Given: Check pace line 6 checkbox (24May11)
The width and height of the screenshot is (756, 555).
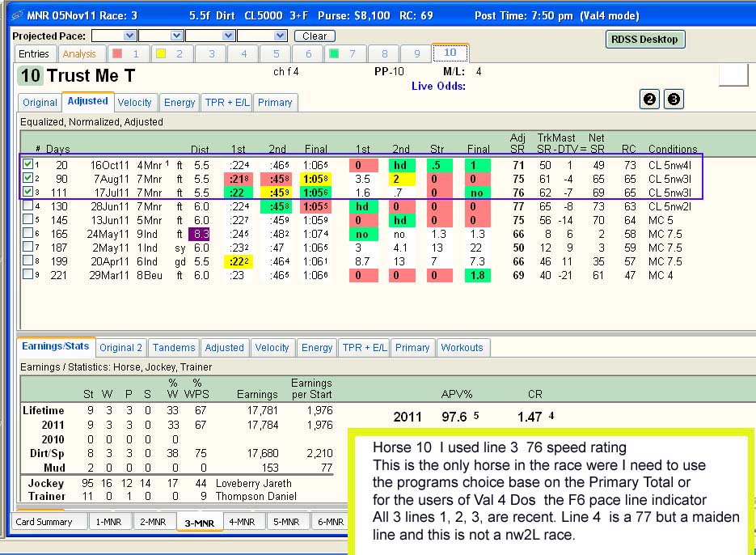Looking at the screenshot, I should click(x=28, y=233).
